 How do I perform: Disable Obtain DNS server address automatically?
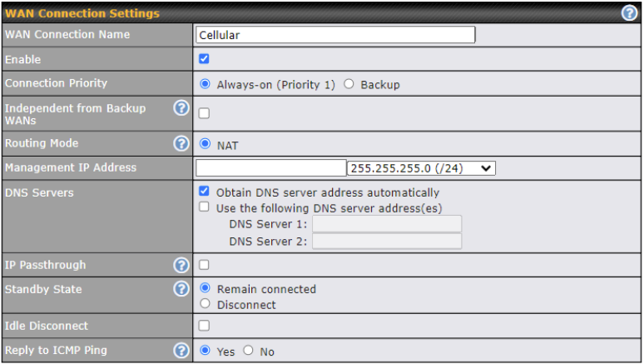tap(204, 192)
